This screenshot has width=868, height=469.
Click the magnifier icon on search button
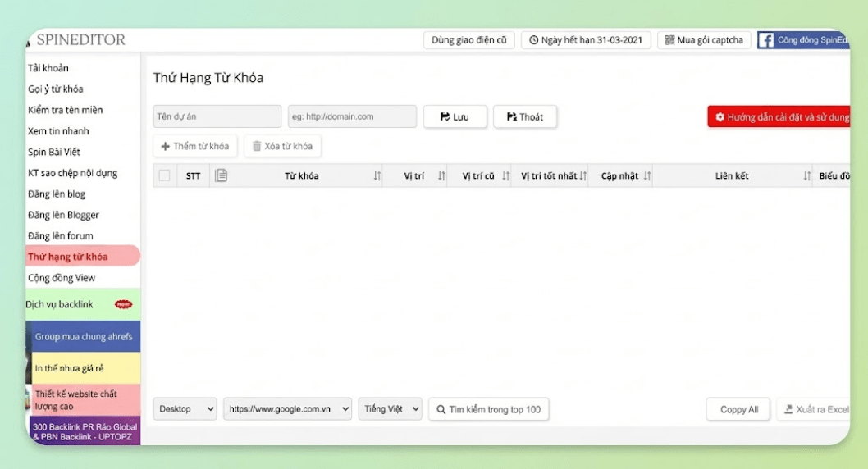coord(441,410)
